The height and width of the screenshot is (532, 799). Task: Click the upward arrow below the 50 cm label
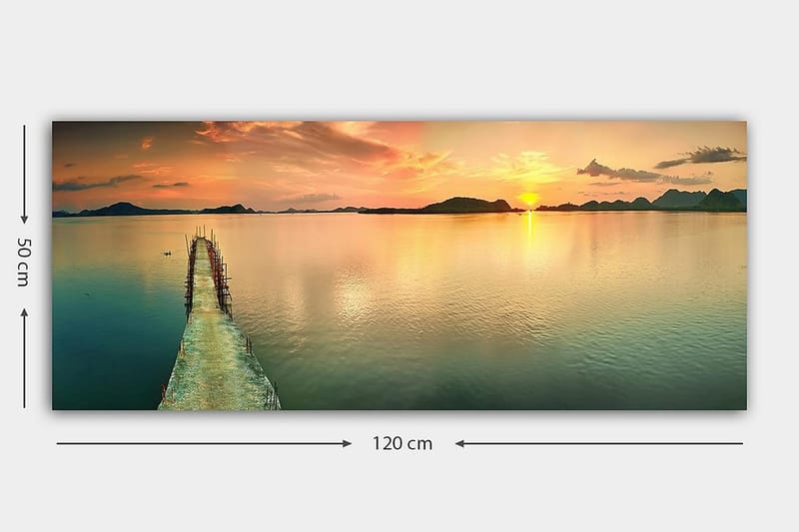[24, 314]
